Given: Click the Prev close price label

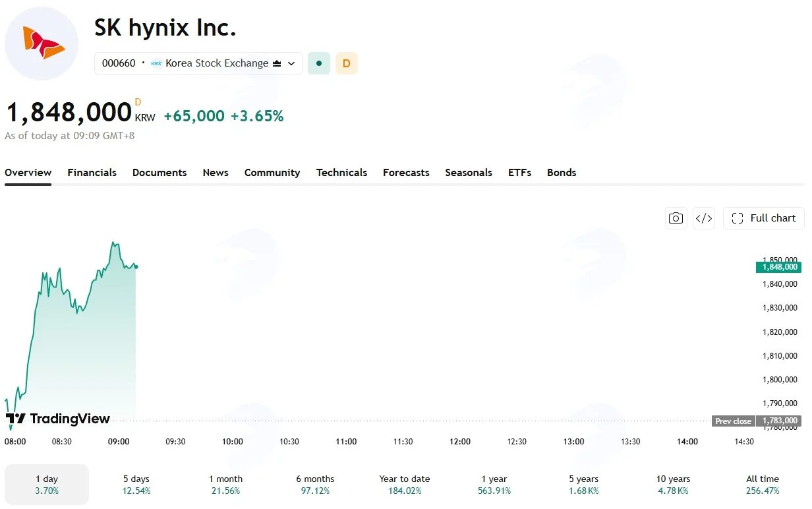Looking at the screenshot, I should coord(733,421).
